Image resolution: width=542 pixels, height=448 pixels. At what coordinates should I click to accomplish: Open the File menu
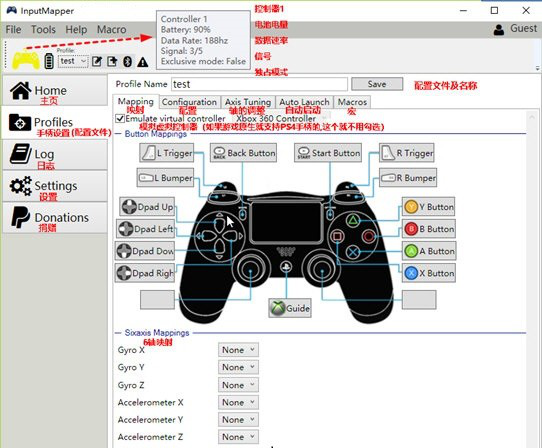tap(13, 29)
